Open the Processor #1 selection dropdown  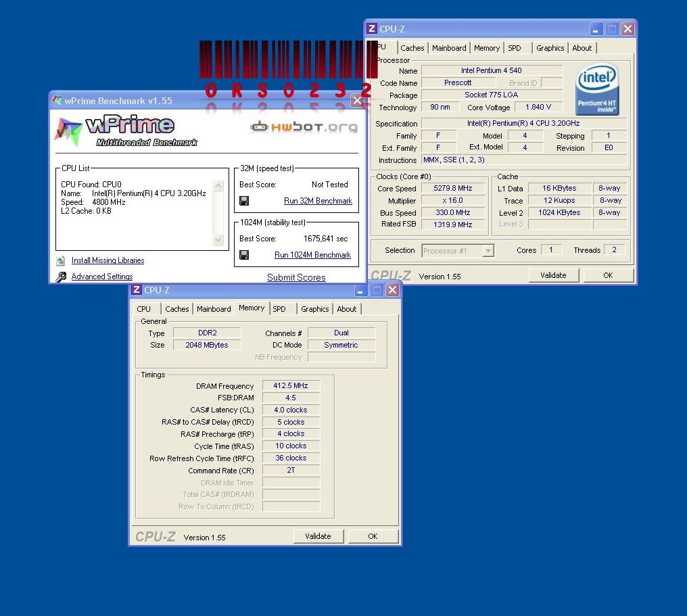click(x=488, y=251)
